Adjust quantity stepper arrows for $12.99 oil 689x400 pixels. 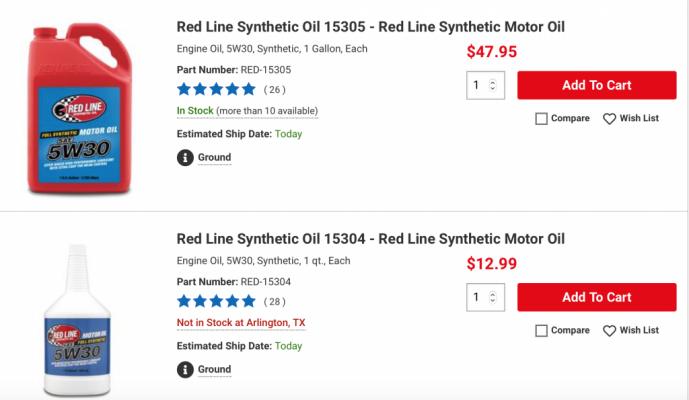(x=493, y=297)
